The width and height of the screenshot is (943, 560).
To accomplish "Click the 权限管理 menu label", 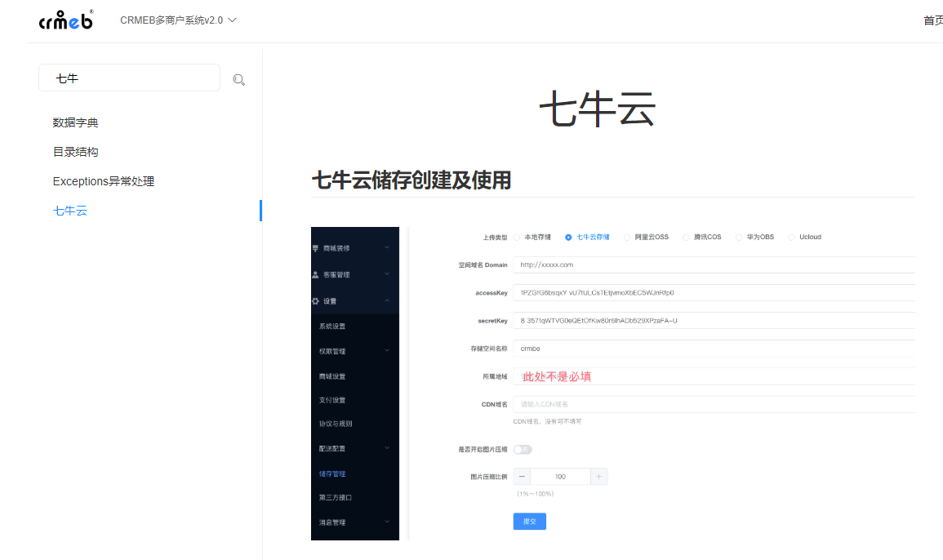I will [x=332, y=351].
